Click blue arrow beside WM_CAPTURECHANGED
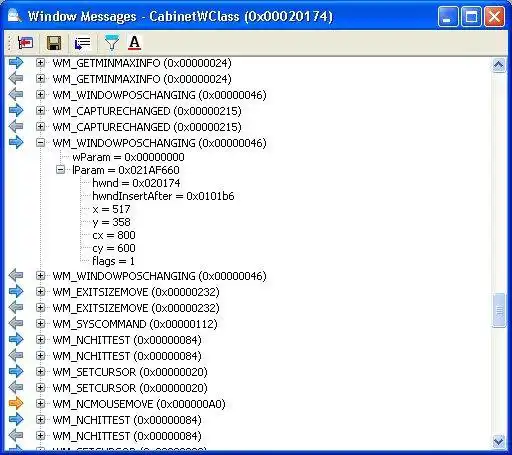Screen dimensions: 512x455 16,110
